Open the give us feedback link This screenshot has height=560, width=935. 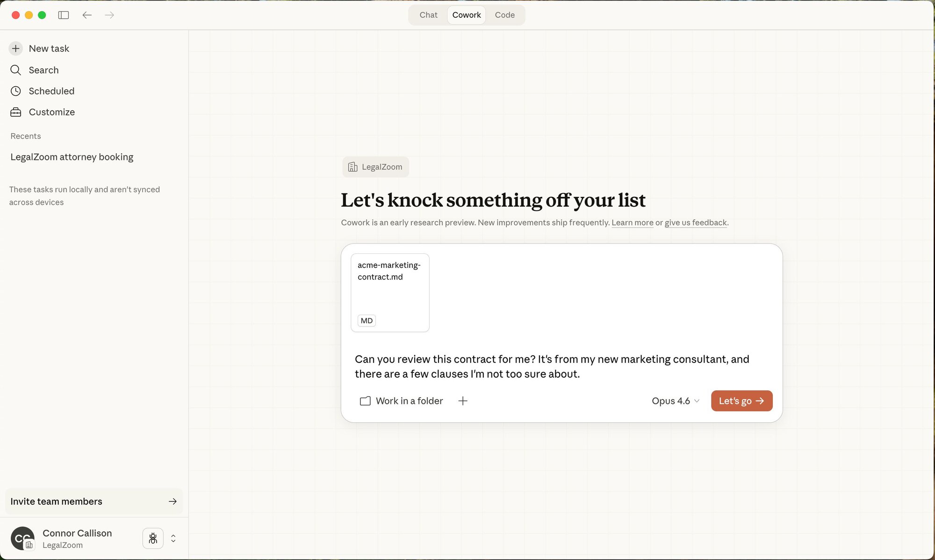click(x=695, y=223)
